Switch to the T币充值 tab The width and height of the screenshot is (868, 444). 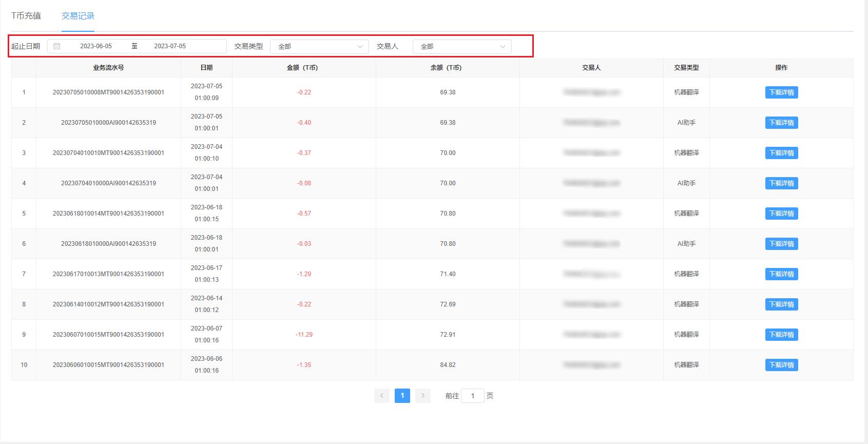point(26,16)
